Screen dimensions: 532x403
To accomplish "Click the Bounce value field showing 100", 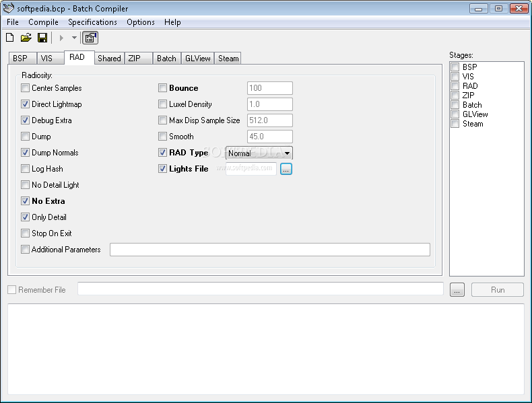I will (x=270, y=88).
